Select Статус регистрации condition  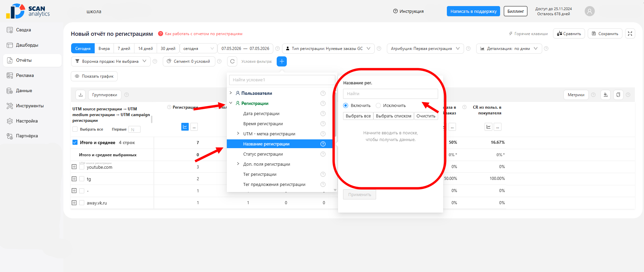[263, 154]
